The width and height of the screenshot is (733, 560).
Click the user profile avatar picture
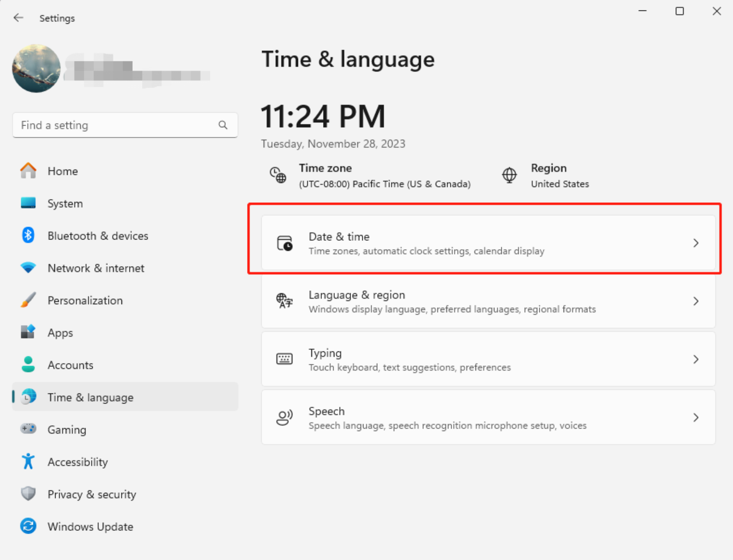[36, 68]
